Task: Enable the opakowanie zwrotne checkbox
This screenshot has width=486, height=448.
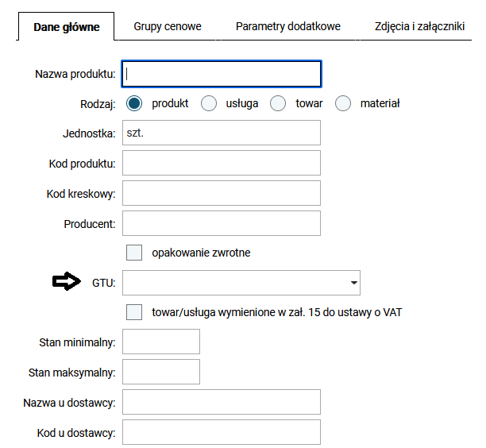Action: click(134, 253)
